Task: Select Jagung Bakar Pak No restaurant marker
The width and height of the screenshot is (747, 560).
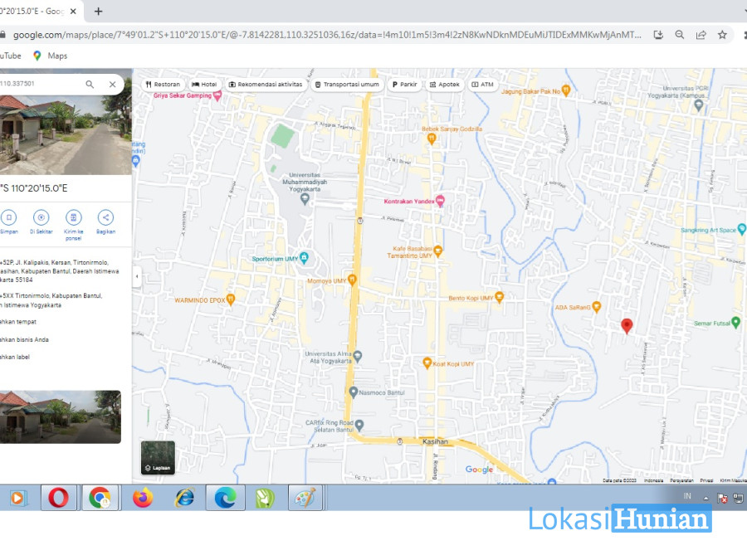Action: (565, 90)
